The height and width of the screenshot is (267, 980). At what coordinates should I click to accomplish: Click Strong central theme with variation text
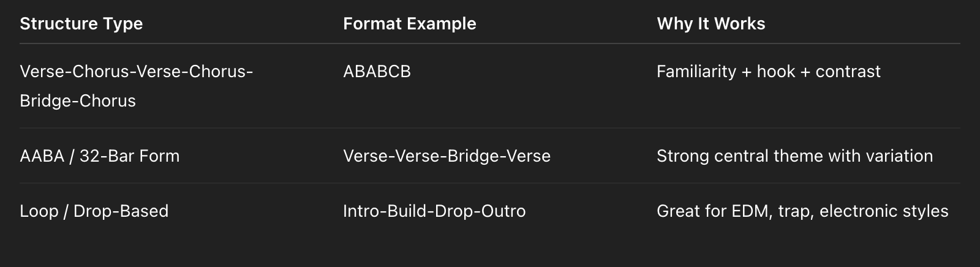pyautogui.click(x=795, y=156)
